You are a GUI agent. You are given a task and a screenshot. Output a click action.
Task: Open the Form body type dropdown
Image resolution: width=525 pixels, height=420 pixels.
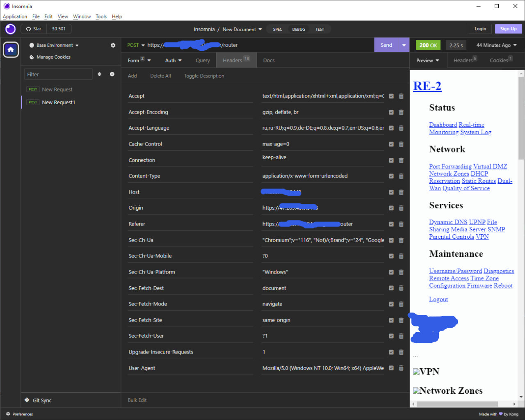[139, 60]
